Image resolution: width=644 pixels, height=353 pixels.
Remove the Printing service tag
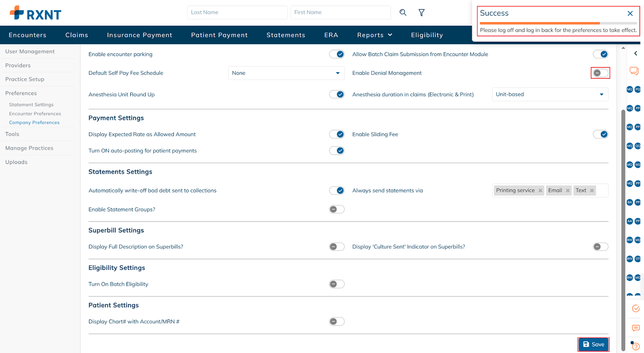tap(541, 191)
